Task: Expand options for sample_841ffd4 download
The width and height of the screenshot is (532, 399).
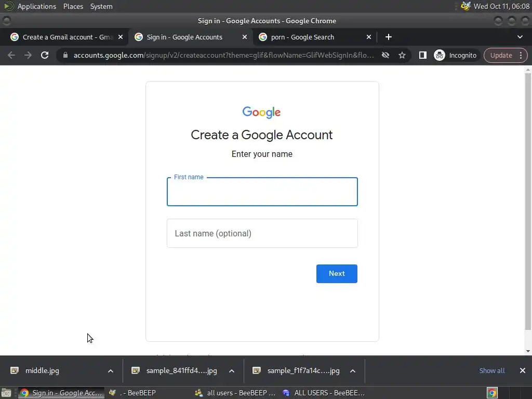Action: [232, 371]
